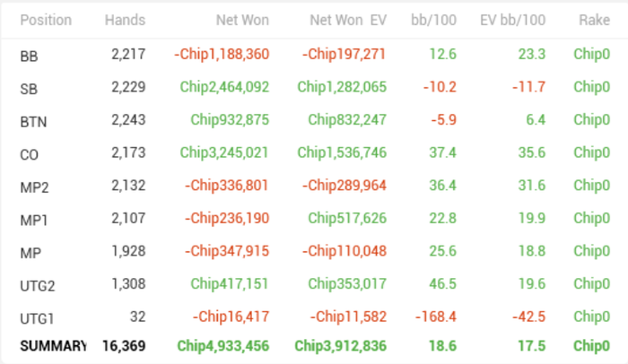Click the summary total Chip4,933,456 value
Viewport: 628px width, 364px height.
tap(222, 346)
